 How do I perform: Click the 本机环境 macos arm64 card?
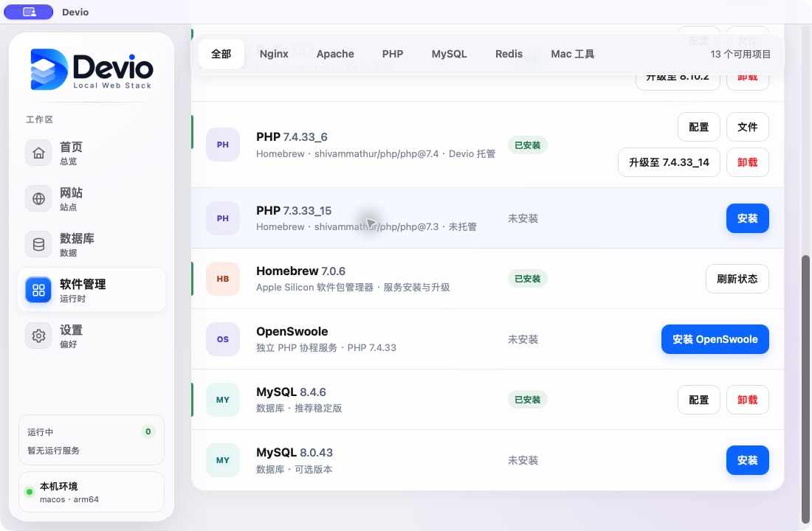pos(92,492)
